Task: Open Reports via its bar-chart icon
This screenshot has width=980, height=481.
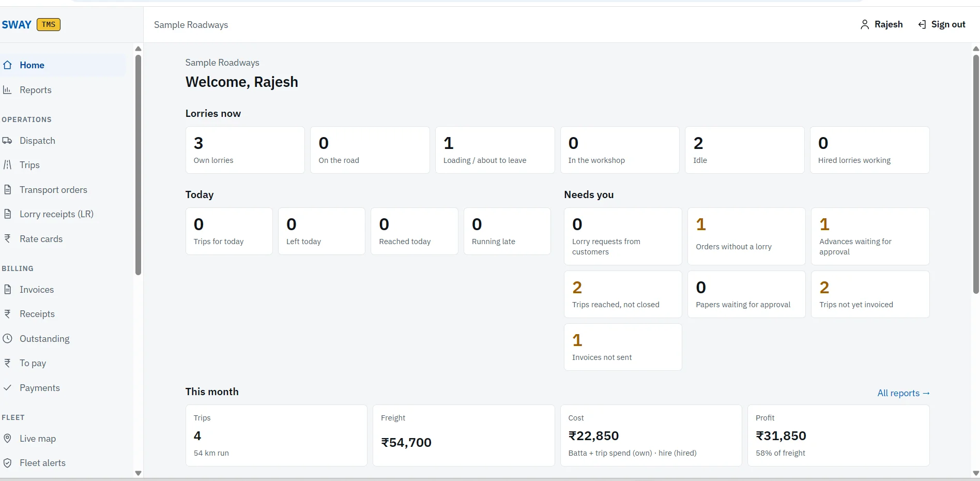Action: 7,90
